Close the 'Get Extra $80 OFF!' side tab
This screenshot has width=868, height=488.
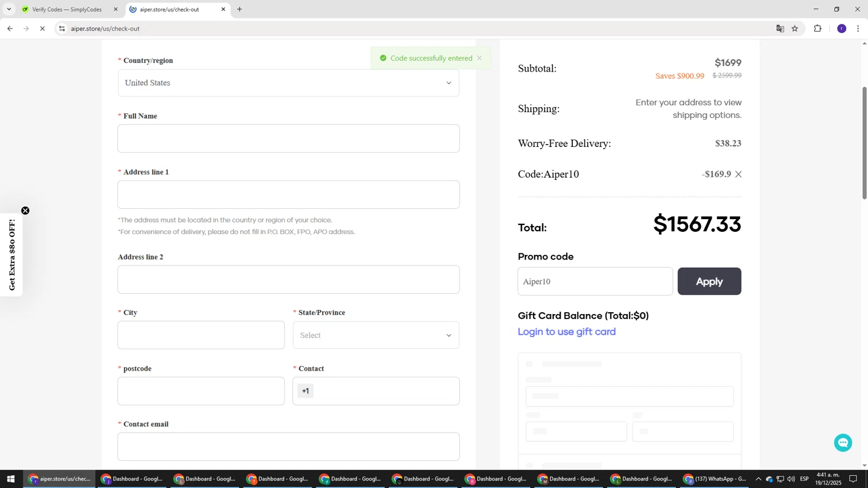tap(25, 210)
